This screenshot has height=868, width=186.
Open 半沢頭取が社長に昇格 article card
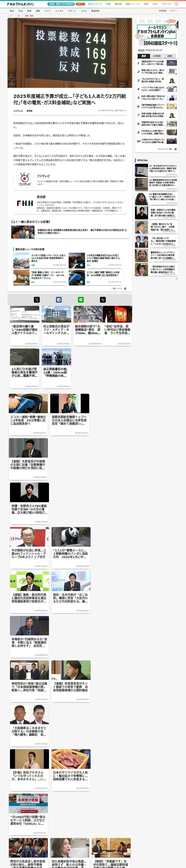click(x=29, y=548)
